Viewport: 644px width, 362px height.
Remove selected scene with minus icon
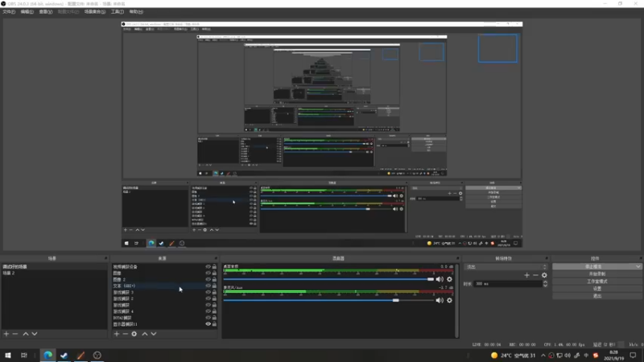[15, 334]
